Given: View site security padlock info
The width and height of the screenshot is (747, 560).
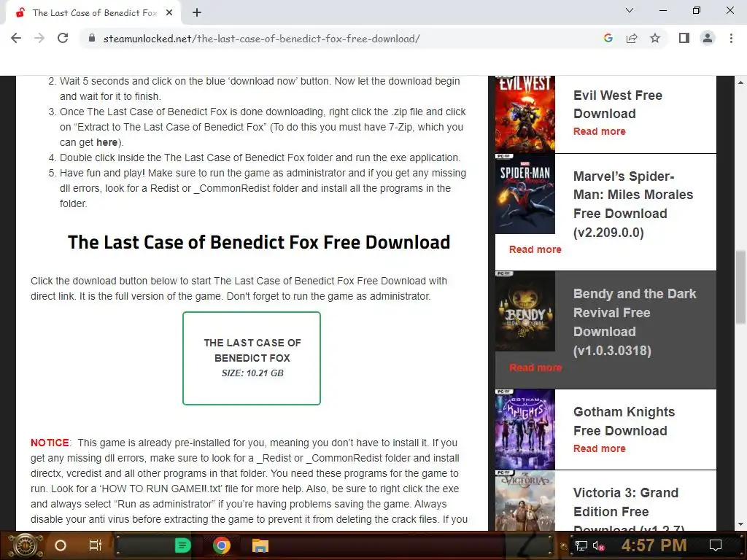Looking at the screenshot, I should [x=92, y=38].
